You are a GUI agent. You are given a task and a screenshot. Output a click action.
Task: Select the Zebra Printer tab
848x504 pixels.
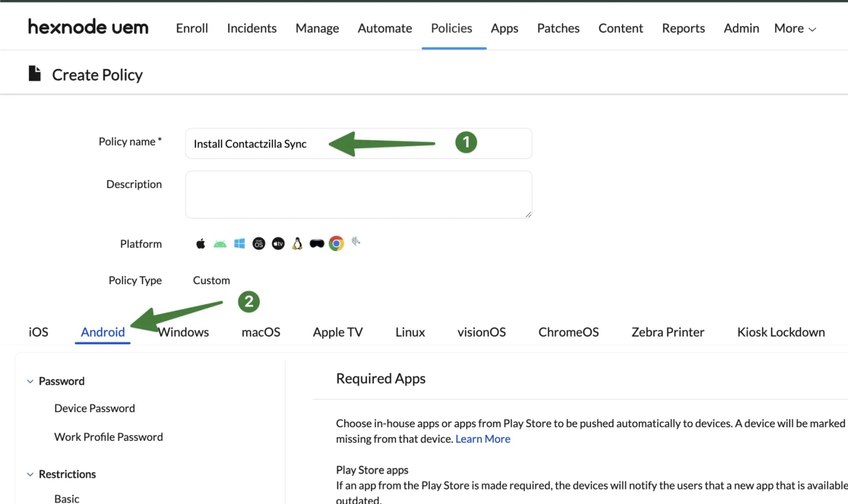click(x=668, y=332)
